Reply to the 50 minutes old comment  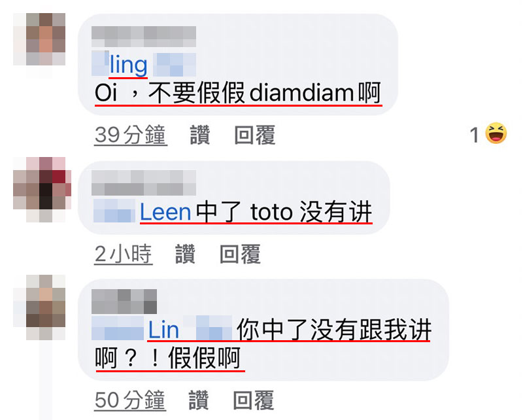point(254,400)
